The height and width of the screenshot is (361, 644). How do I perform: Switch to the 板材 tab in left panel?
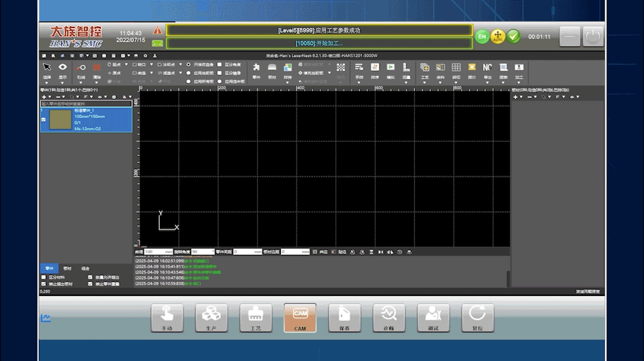pos(67,269)
